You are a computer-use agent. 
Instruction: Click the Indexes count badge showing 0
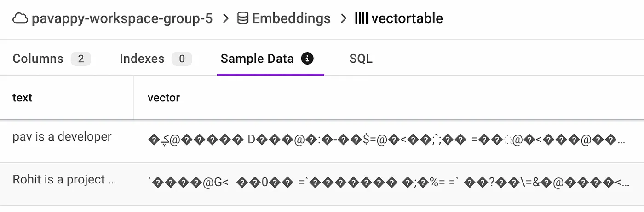tap(182, 59)
